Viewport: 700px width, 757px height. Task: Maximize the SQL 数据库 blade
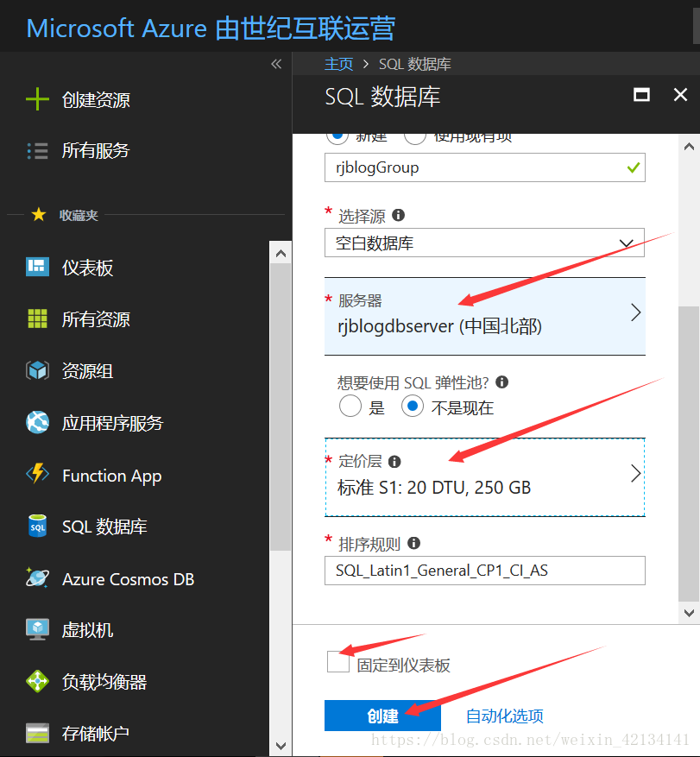(x=641, y=95)
